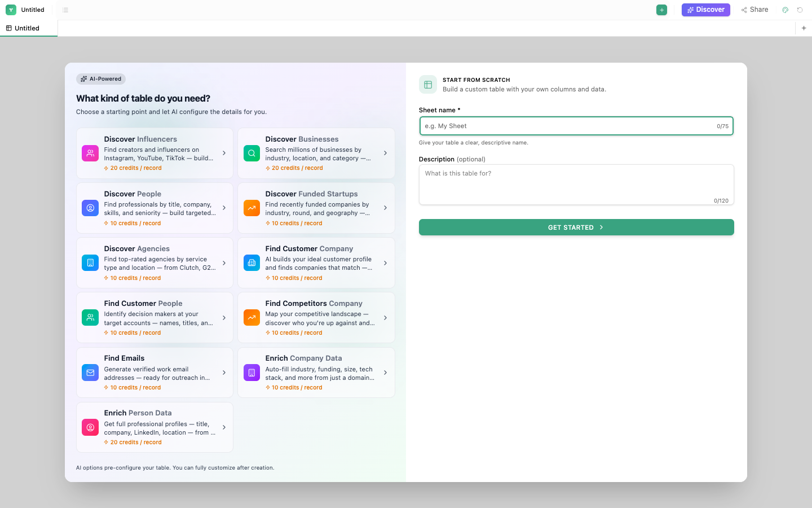Click the Find Customer Company icon
Image resolution: width=812 pixels, height=508 pixels.
click(251, 262)
